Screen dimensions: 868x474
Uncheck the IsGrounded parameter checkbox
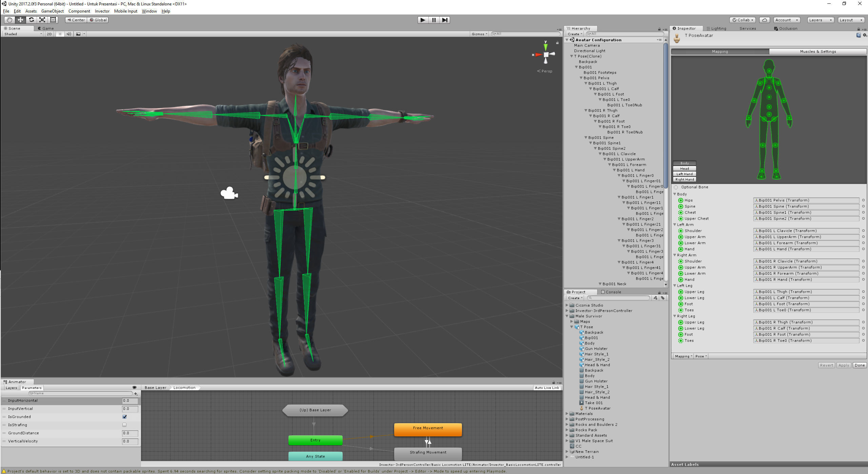[124, 417]
